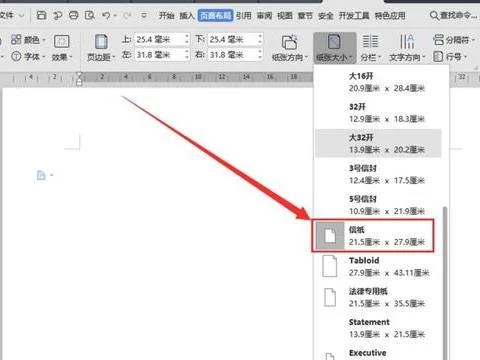Image resolution: width=480 pixels, height=360 pixels.
Task: Select Executive paper size
Action: coord(378,353)
